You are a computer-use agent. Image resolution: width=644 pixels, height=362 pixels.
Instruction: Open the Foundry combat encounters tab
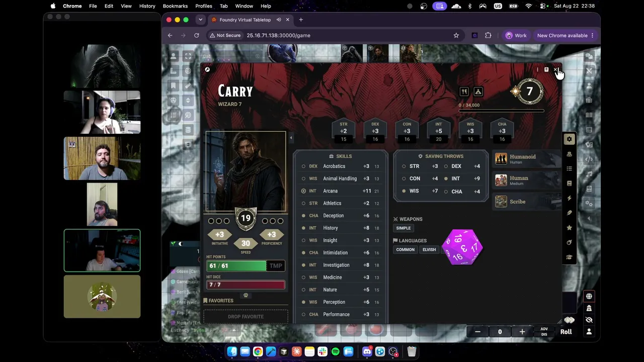pos(589,71)
